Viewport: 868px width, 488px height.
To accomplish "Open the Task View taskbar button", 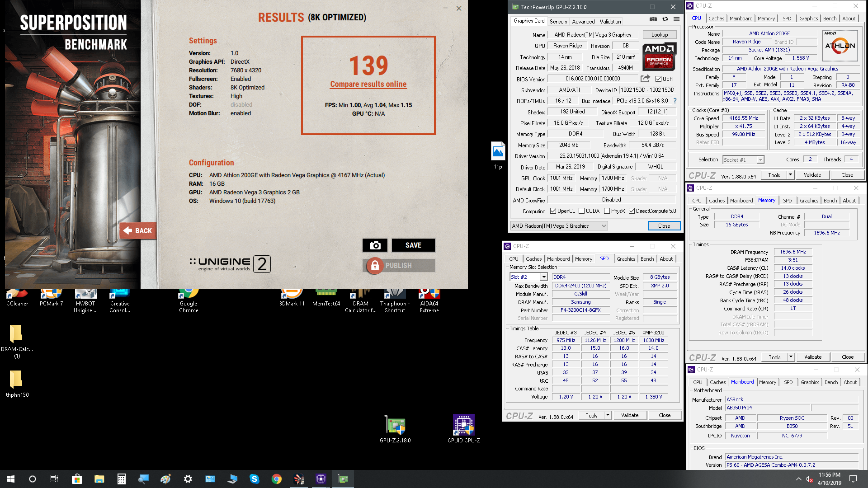I will (x=54, y=479).
